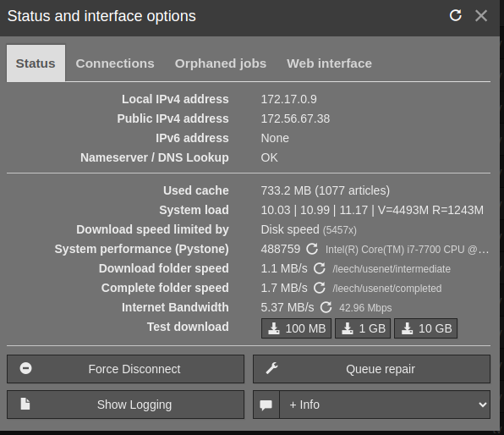The image size is (504, 435).
Task: Click the 5.37 MB/s Internet Bandwidth value
Action: point(288,307)
